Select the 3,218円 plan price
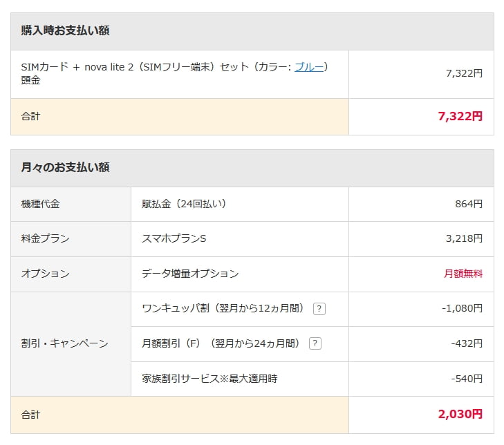The width and height of the screenshot is (504, 445). (x=464, y=238)
